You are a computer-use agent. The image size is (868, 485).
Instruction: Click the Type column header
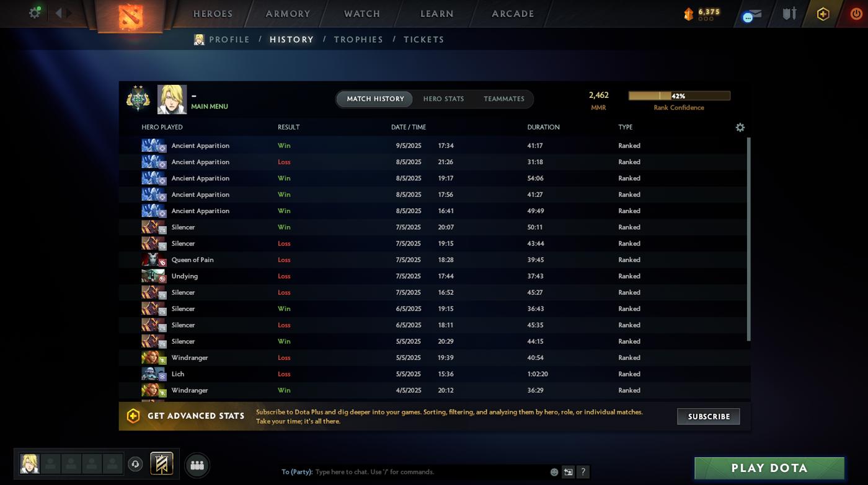click(625, 127)
